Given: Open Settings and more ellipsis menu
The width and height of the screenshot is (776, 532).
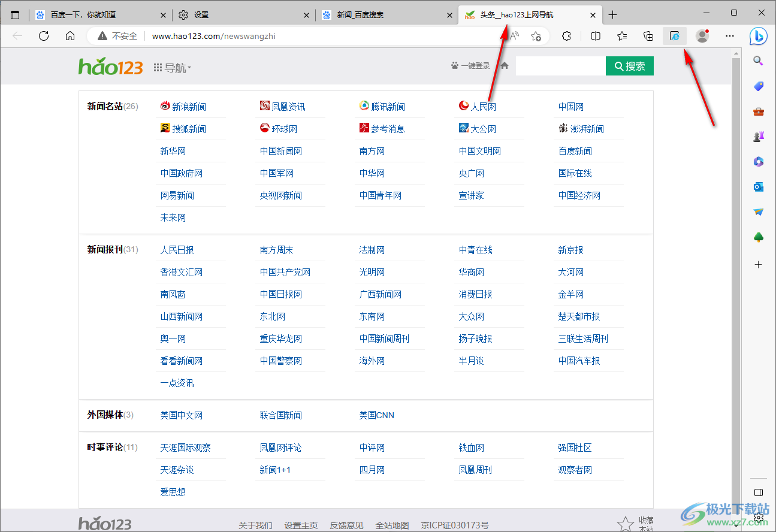Looking at the screenshot, I should [729, 36].
